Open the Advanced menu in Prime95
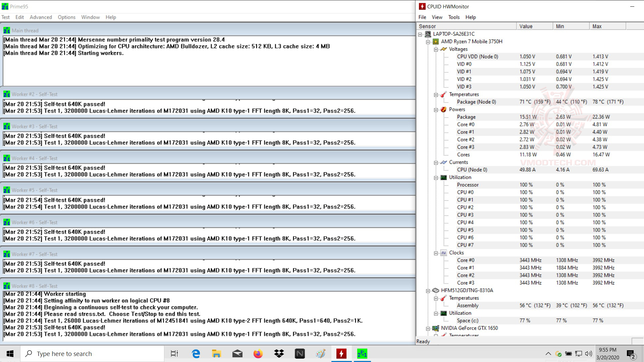This screenshot has height=362, width=644. pyautogui.click(x=41, y=17)
